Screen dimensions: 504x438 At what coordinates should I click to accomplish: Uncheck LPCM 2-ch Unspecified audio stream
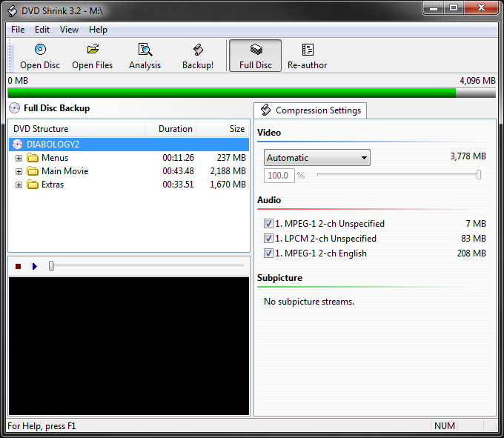tap(268, 239)
